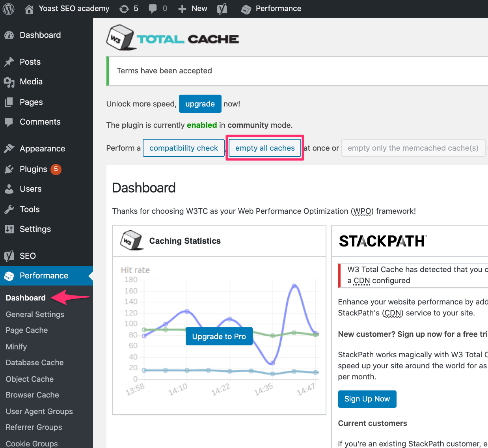Open the WordPress logo menu

click(x=8, y=8)
